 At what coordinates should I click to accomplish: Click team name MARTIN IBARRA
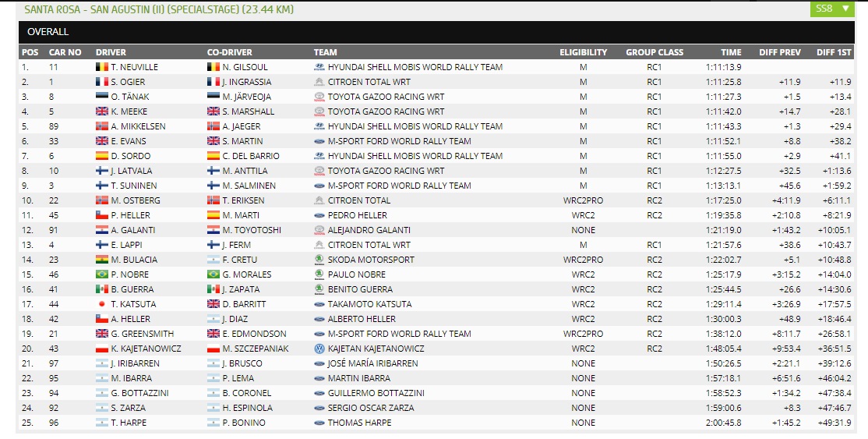pos(359,379)
